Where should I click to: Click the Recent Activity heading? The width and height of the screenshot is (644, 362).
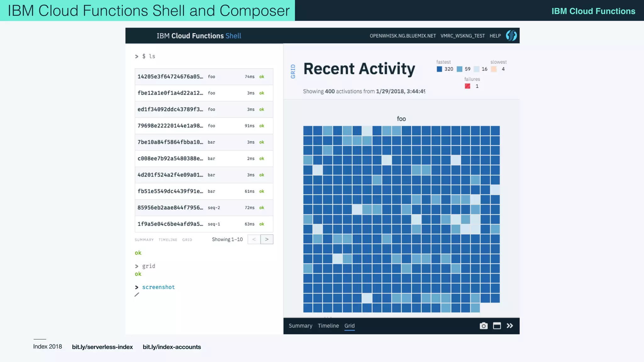pos(359,69)
